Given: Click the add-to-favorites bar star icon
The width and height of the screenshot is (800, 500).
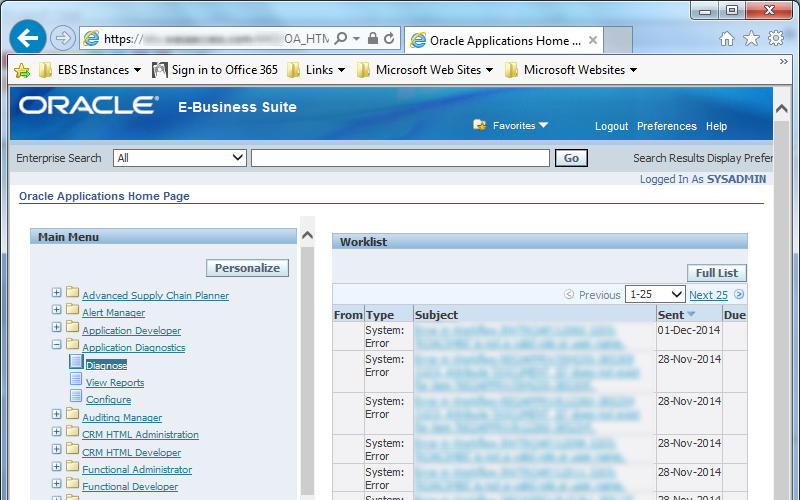Looking at the screenshot, I should click(x=22, y=70).
